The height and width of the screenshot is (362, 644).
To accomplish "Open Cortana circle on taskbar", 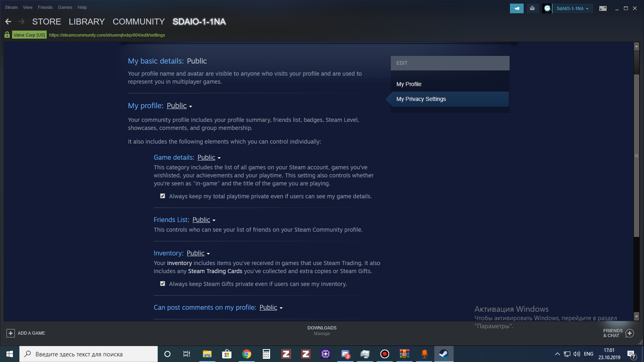I will (x=167, y=354).
